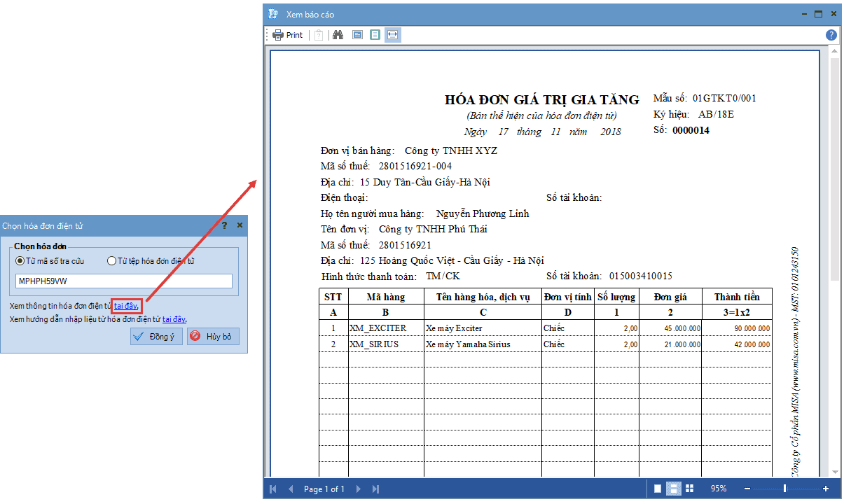The height and width of the screenshot is (504, 844).
Task: Click the 95% zoom level text
Action: coord(719,489)
